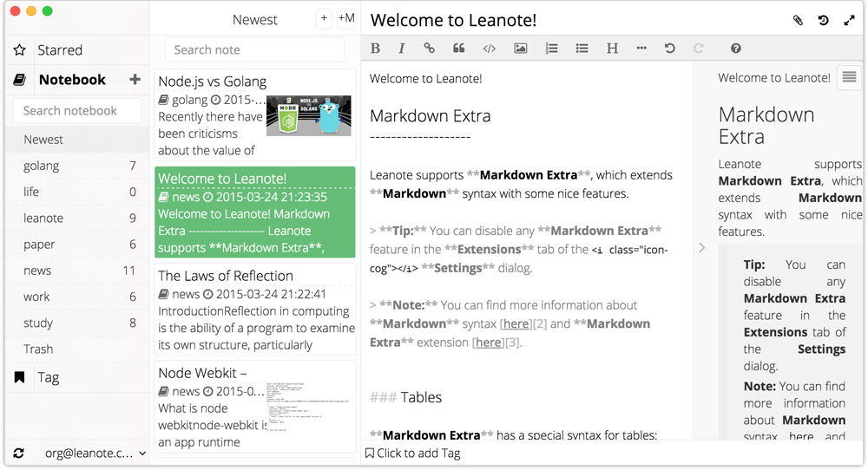Toggle the preview table-of-contents menu button
The image size is (868, 470).
[x=848, y=77]
